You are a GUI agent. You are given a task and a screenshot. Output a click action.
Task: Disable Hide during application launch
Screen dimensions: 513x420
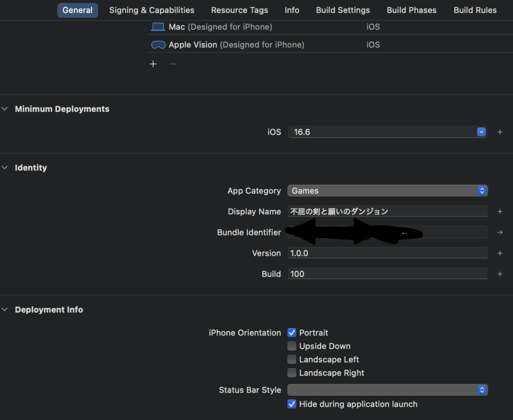coord(292,404)
